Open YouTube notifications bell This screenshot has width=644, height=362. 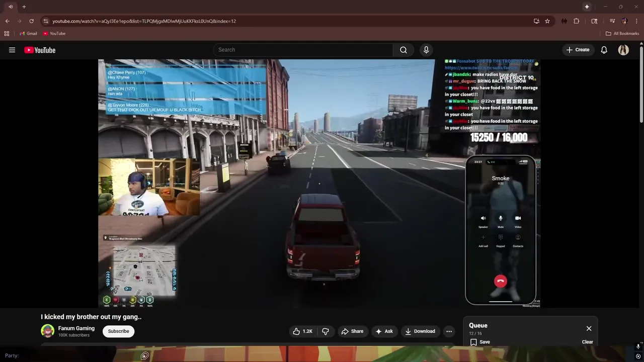pyautogui.click(x=604, y=50)
